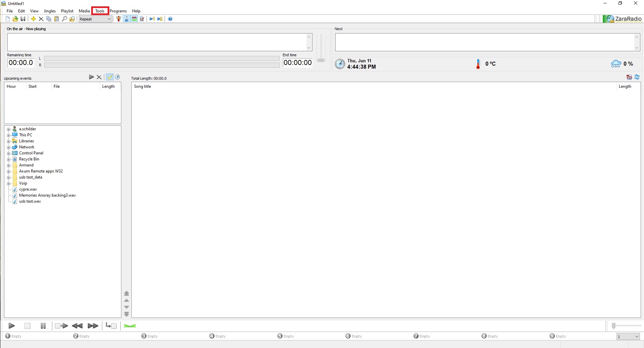Toggle the highlighted blue microphone toolbar button
This screenshot has height=348, width=644.
coord(126,19)
